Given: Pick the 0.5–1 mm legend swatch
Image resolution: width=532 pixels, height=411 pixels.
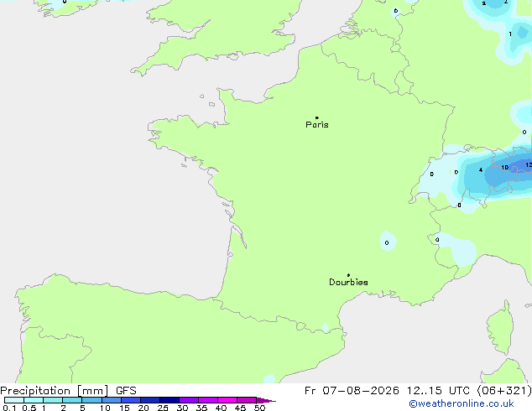Looking at the screenshot, I should [x=34, y=400].
